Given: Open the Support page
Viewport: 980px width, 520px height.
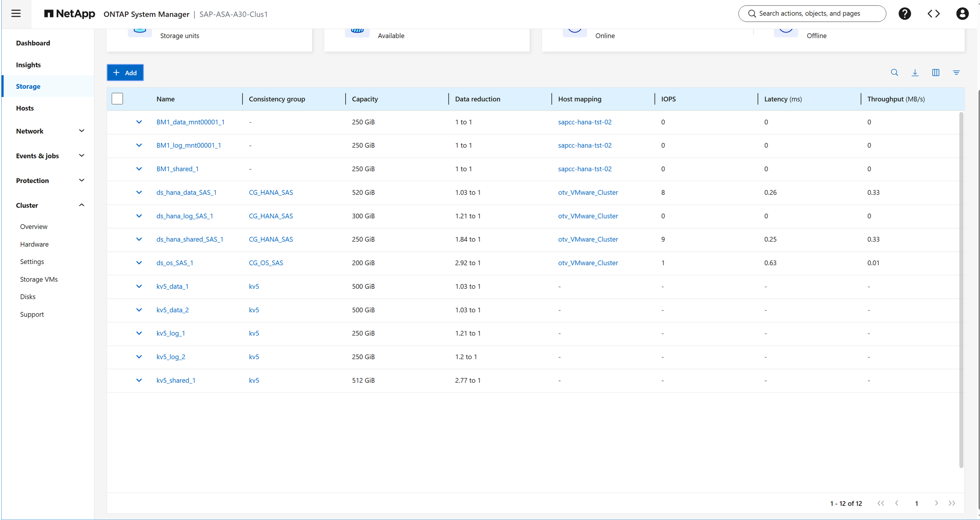Looking at the screenshot, I should (x=32, y=314).
